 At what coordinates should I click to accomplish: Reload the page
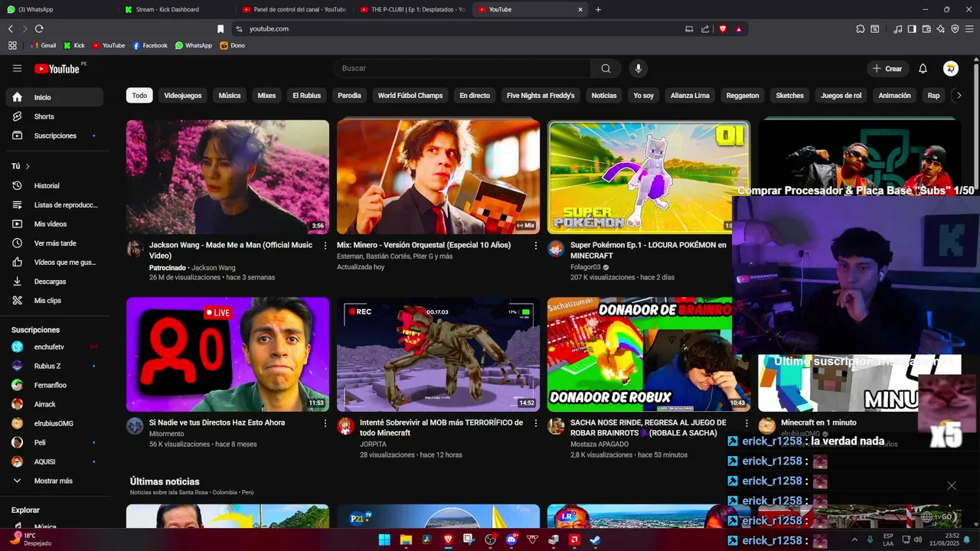tap(39, 29)
